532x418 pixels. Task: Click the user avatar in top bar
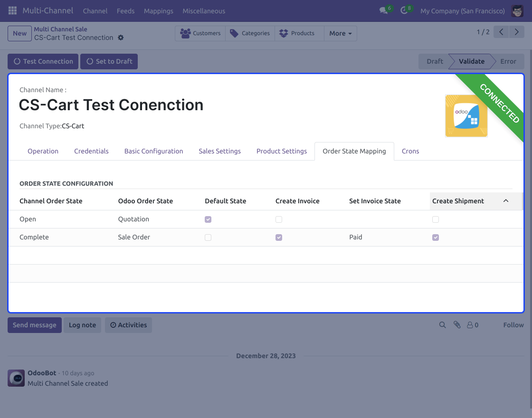[x=517, y=11]
